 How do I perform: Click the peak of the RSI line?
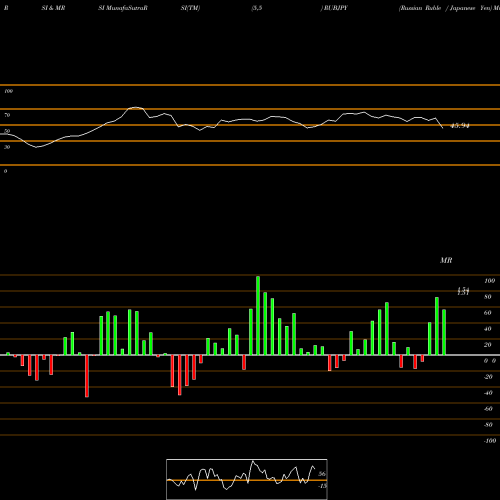coord(135,107)
